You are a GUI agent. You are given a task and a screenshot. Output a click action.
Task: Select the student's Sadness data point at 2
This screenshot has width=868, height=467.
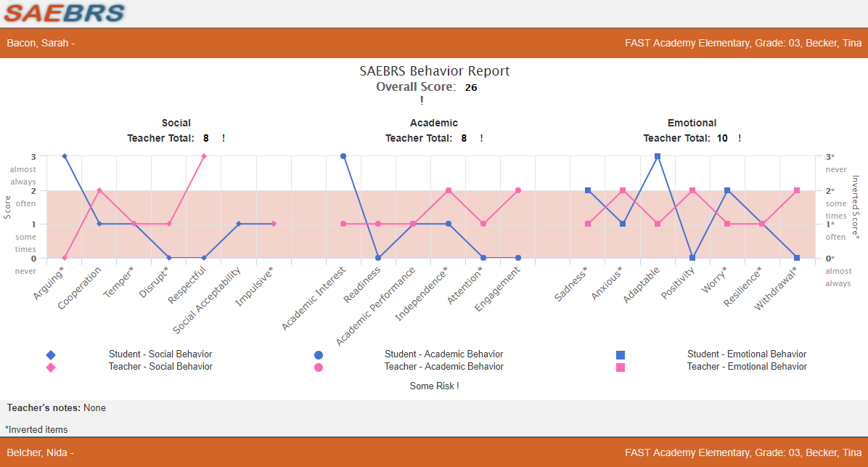(x=588, y=190)
